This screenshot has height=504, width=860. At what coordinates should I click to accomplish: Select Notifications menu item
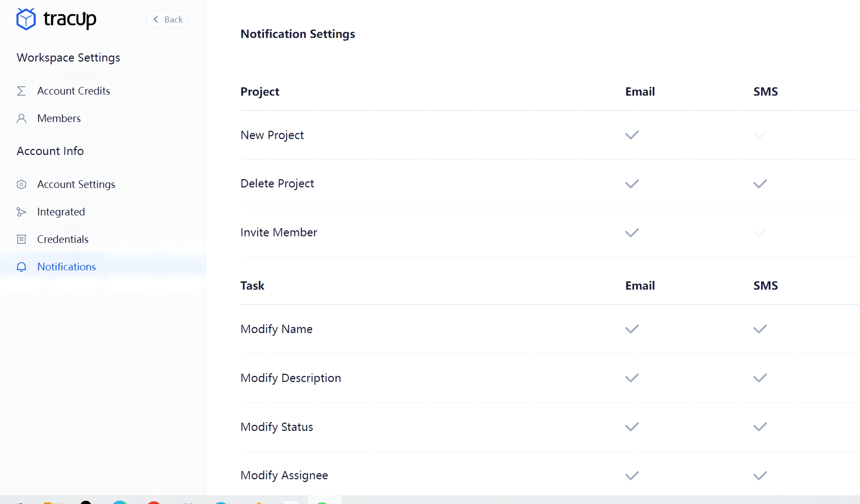point(67,266)
